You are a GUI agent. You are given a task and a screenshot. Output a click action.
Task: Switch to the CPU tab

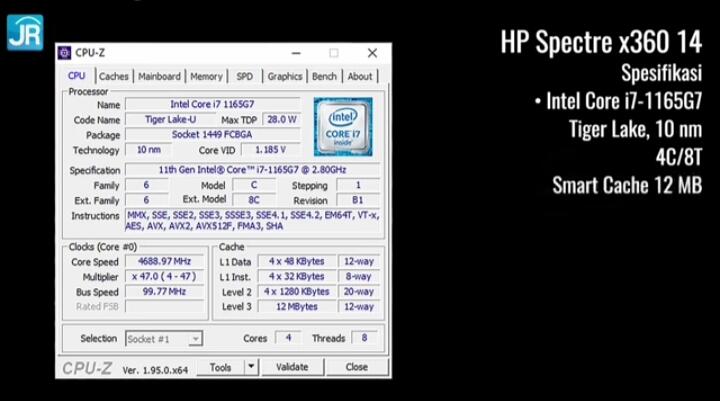pyautogui.click(x=76, y=76)
